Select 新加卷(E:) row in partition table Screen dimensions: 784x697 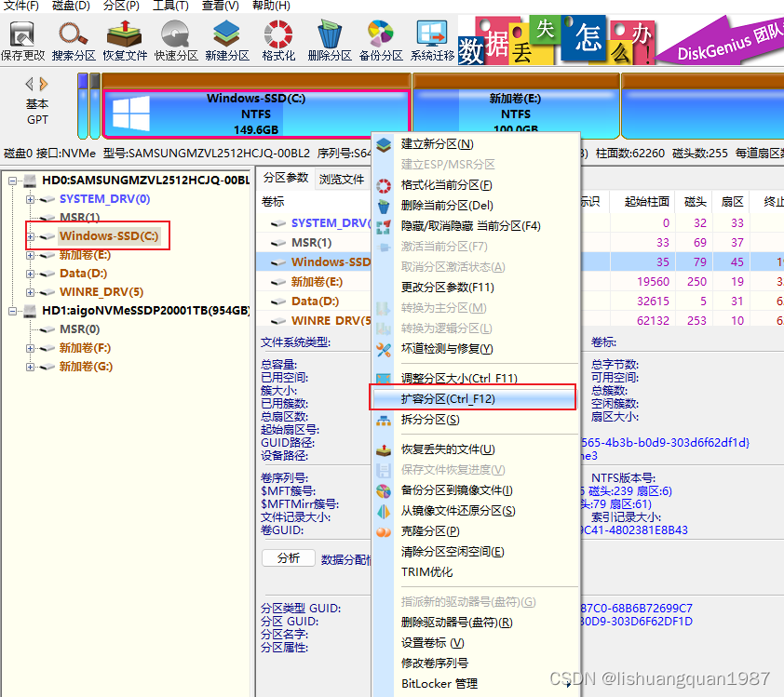317,282
